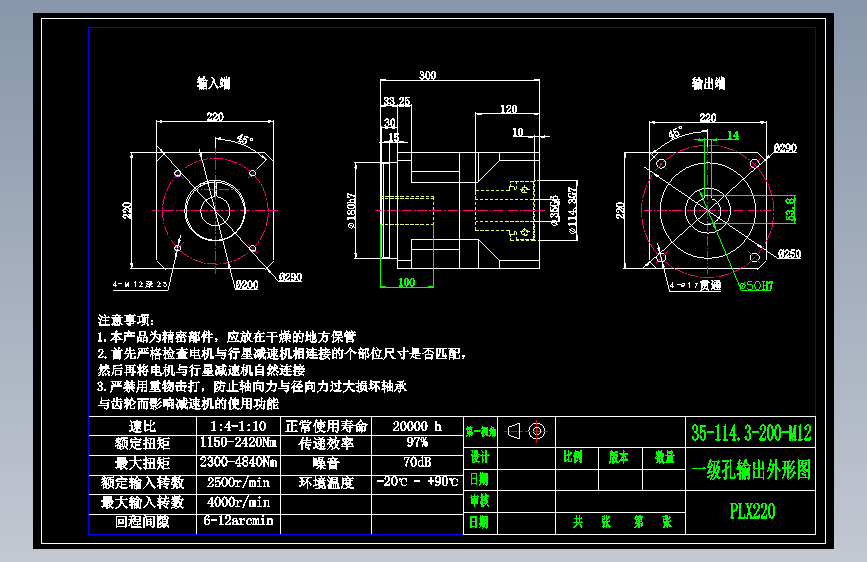Select the '2500r/min' speed value
This screenshot has height=562, width=867.
tap(238, 482)
